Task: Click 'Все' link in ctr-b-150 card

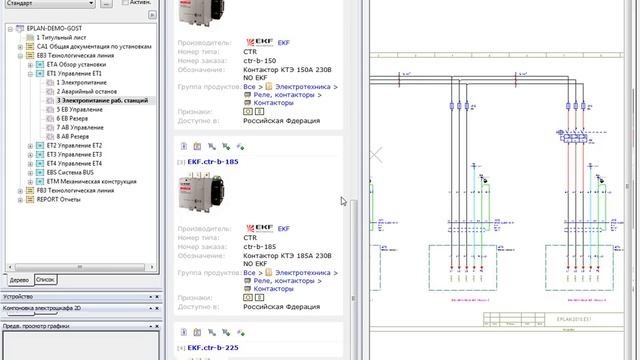Action: click(x=249, y=87)
